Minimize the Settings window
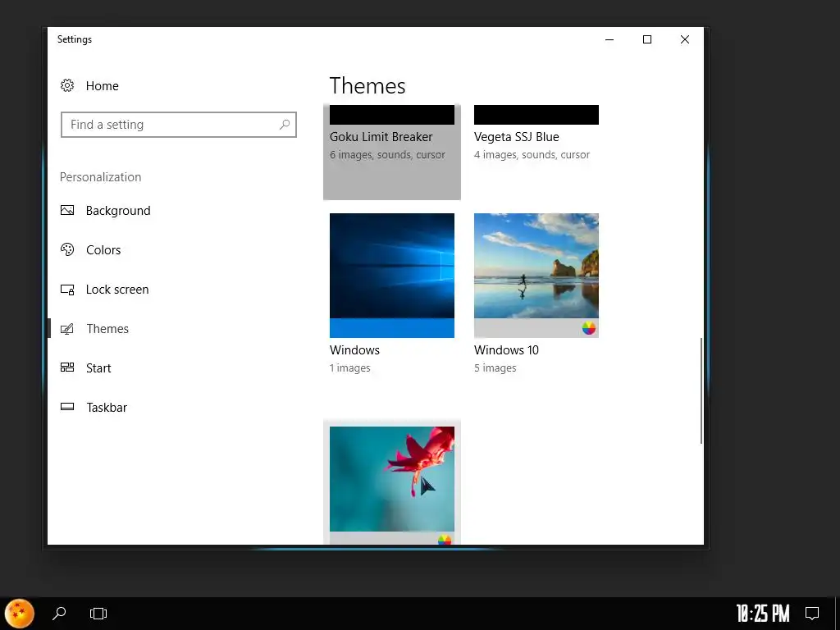Screen dimensions: 840x630 [609, 39]
